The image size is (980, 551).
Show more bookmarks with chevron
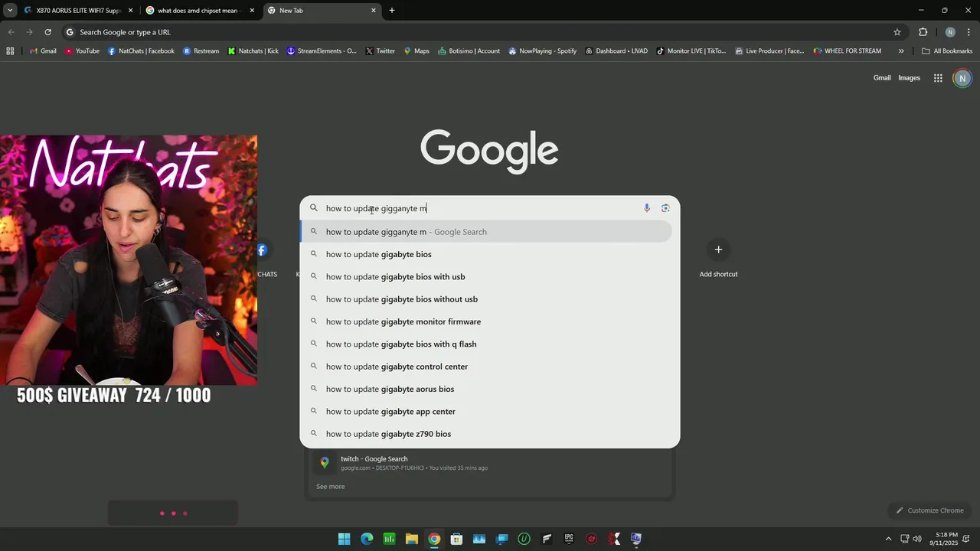(901, 51)
